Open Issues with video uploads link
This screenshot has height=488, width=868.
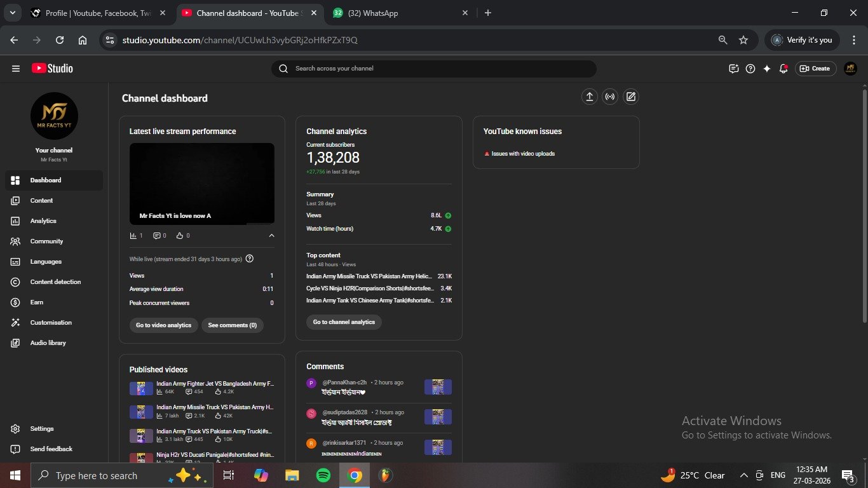click(523, 154)
